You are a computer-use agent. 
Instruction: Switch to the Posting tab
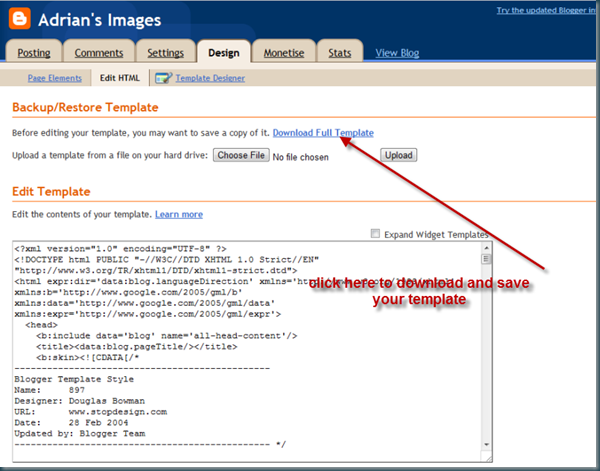coord(34,53)
